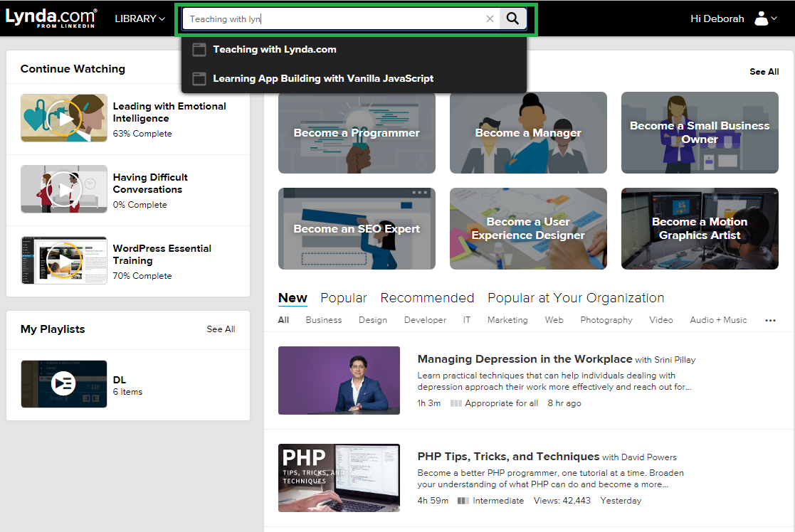795x532 pixels.
Task: Open Managing Depression in the Workplace thumbnail
Action: 339,381
